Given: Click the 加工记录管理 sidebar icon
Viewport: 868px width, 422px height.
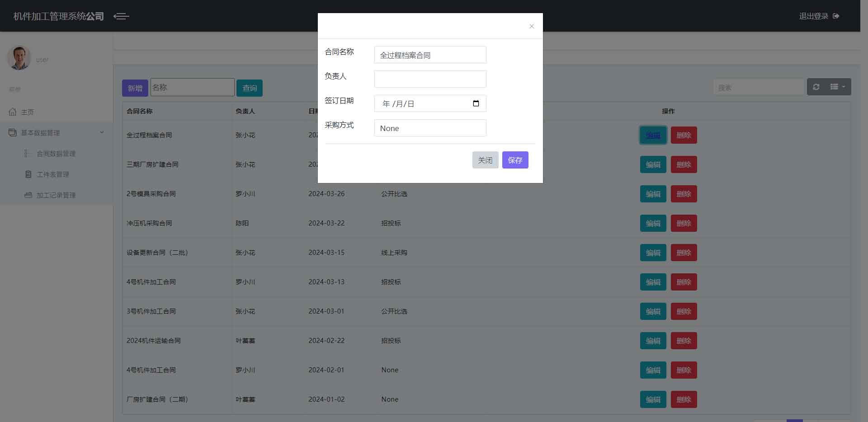Looking at the screenshot, I should (x=28, y=195).
